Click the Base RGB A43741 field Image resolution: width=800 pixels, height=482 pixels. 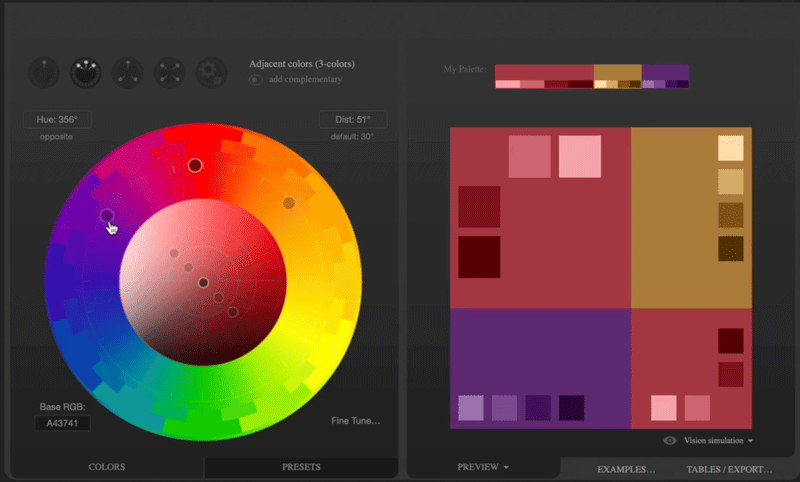tap(62, 423)
